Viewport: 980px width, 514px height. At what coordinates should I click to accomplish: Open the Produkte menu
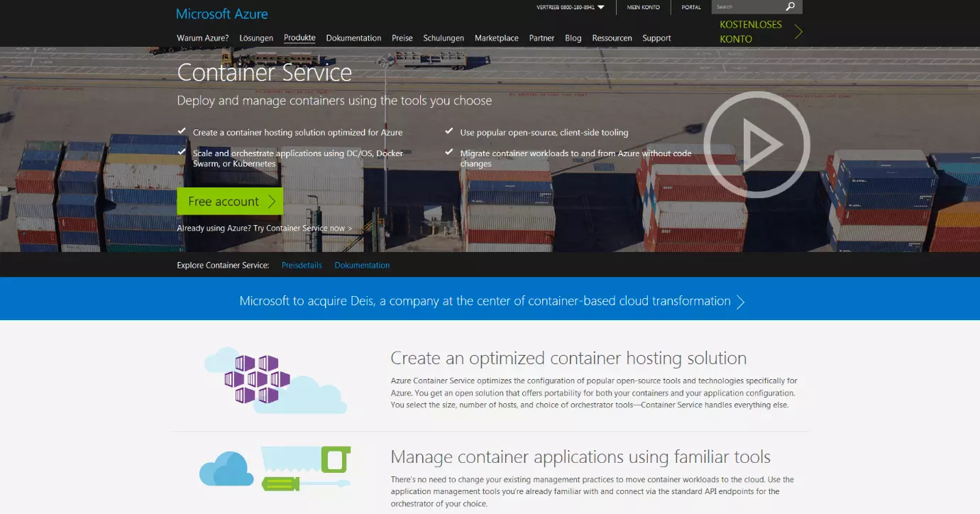click(x=299, y=38)
